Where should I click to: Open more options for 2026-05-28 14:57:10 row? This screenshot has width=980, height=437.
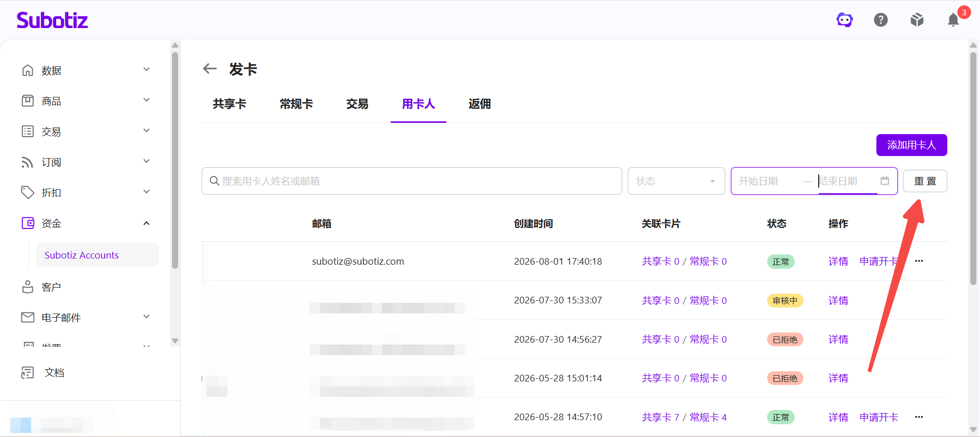click(919, 417)
